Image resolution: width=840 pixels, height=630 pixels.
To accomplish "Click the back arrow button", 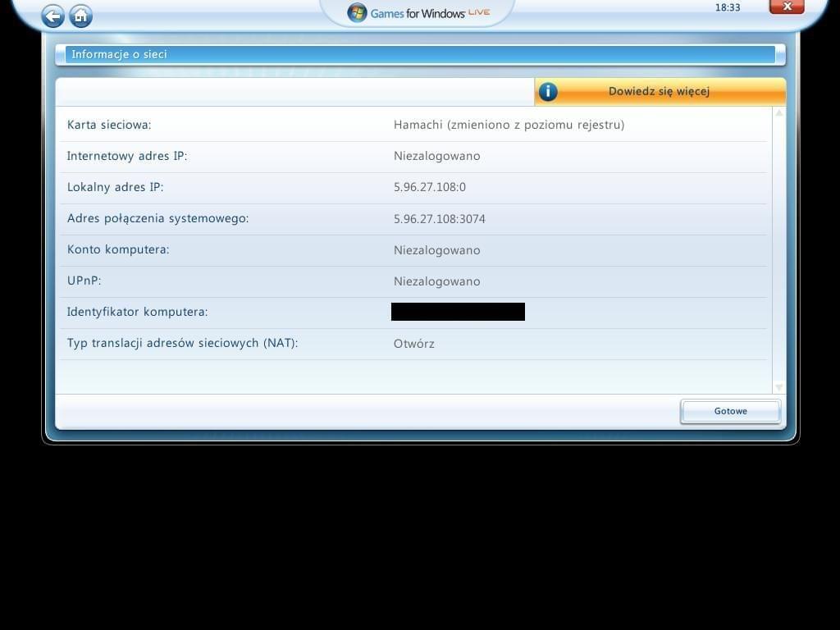I will click(53, 16).
